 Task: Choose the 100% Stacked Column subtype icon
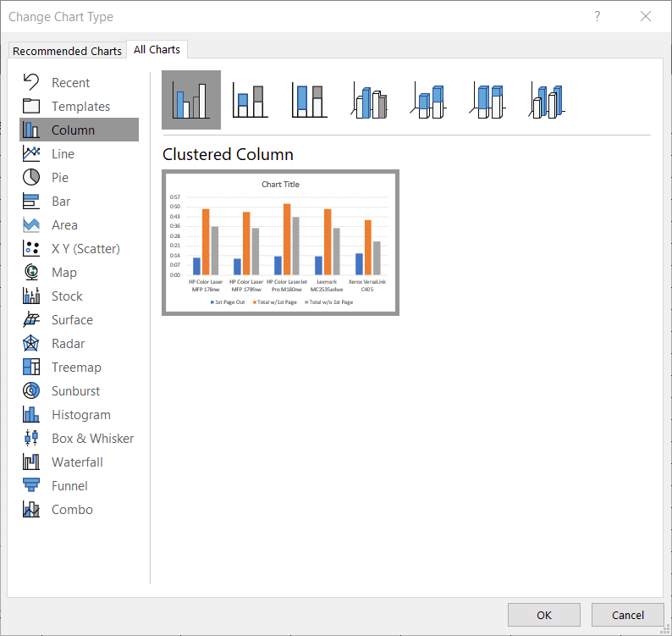[x=309, y=101]
